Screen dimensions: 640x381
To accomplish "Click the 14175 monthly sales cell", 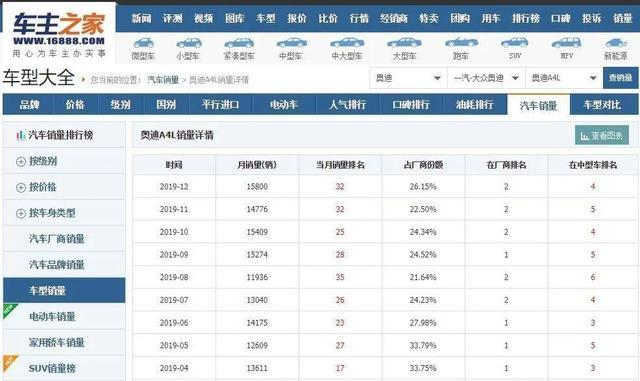I will 257,323.
